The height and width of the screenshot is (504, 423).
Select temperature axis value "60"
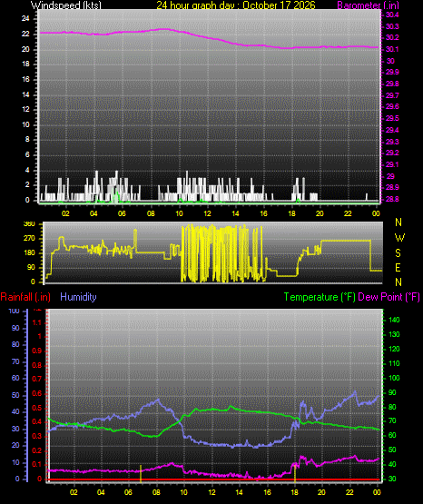392,435
